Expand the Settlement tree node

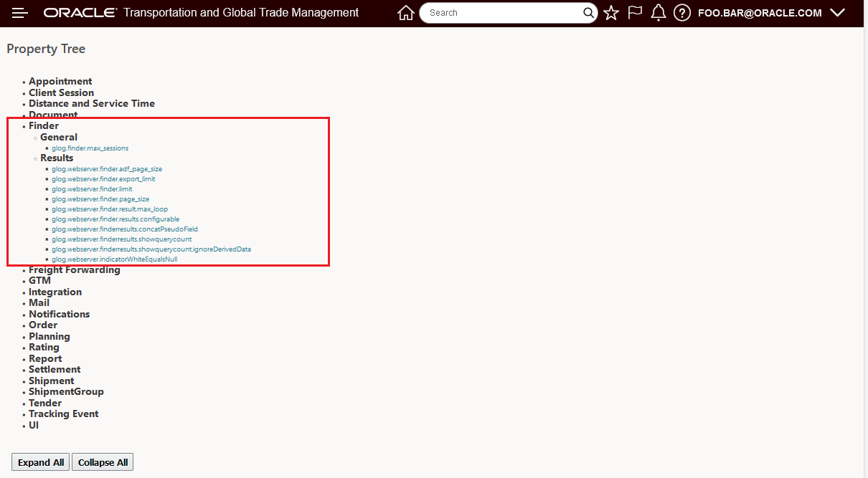[x=55, y=370]
